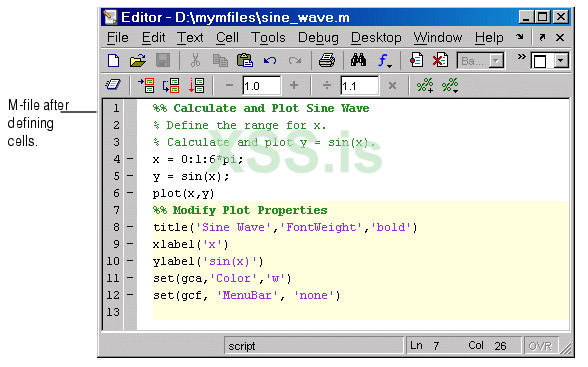The width and height of the screenshot is (588, 367).
Task: Open the Cell menu
Action: coord(227,37)
